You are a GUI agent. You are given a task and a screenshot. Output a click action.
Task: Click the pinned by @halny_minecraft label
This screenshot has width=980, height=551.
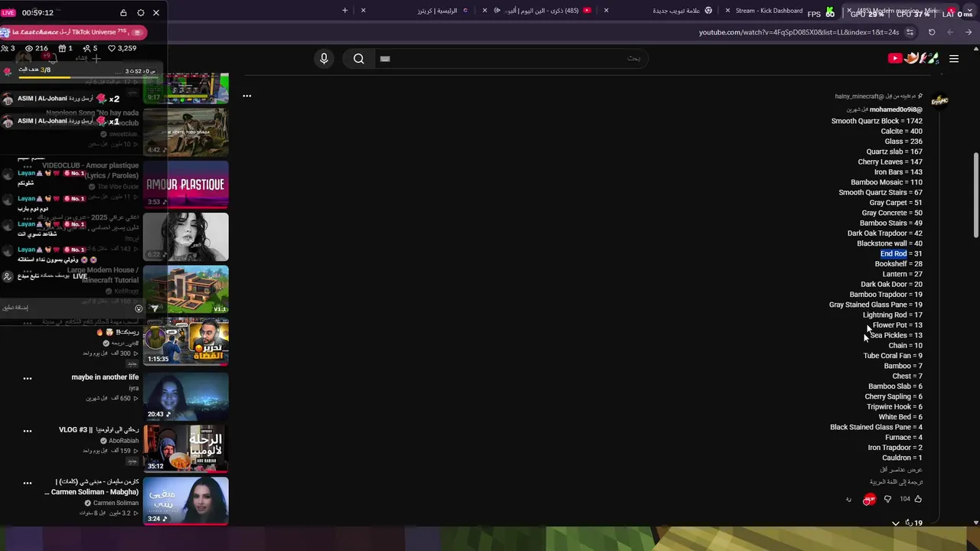(x=879, y=96)
